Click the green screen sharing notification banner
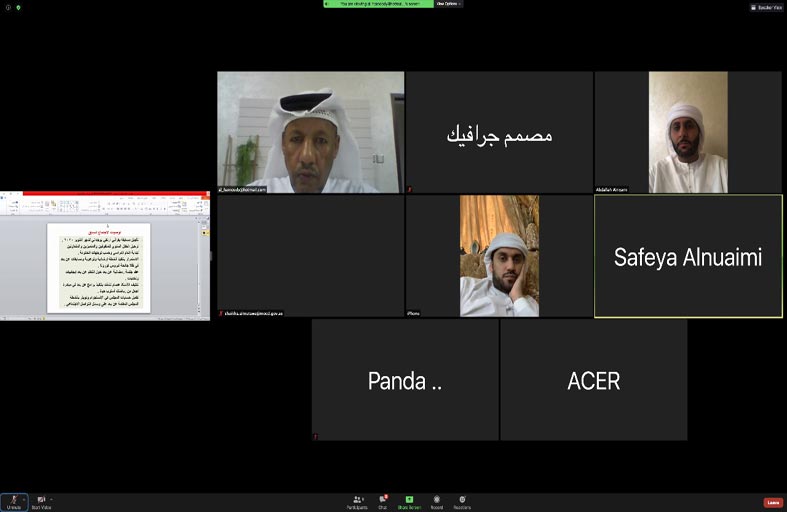Viewport: 787px width, 512px height. click(378, 4)
